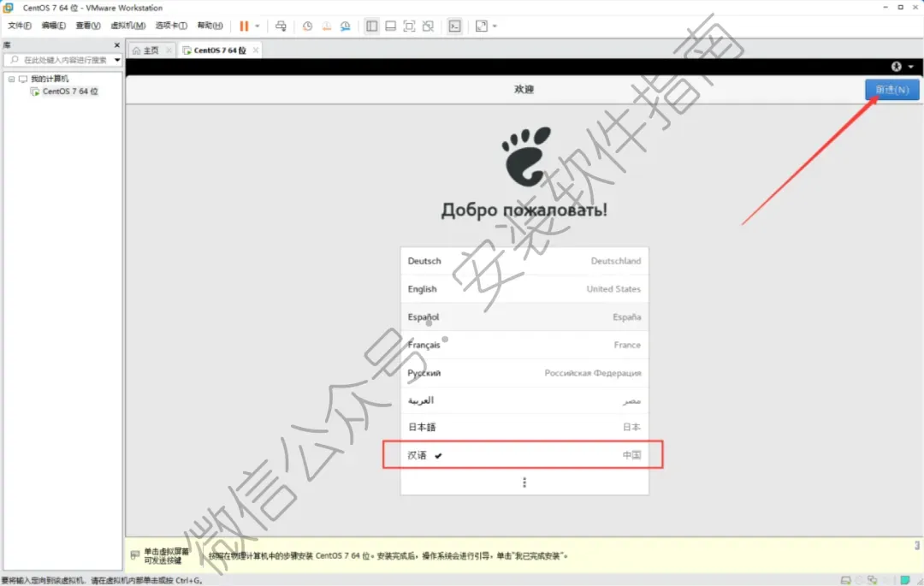Open the 查看(V) menu
The height and width of the screenshot is (586, 924).
coord(88,26)
